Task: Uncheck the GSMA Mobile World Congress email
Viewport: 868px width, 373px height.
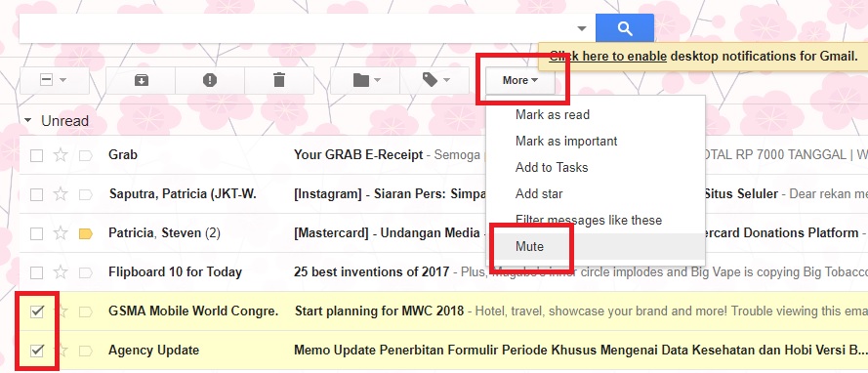Action: tap(36, 311)
